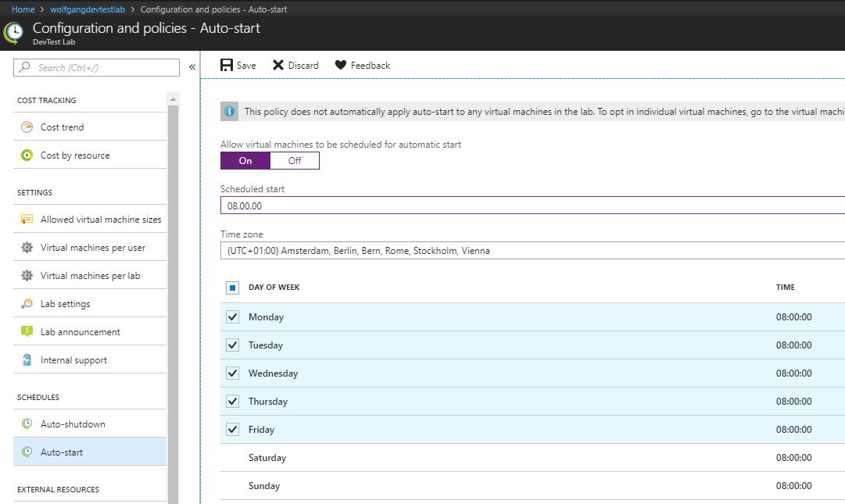845x504 pixels.
Task: Click the Auto-shutdown clock icon
Action: pyautogui.click(x=27, y=424)
